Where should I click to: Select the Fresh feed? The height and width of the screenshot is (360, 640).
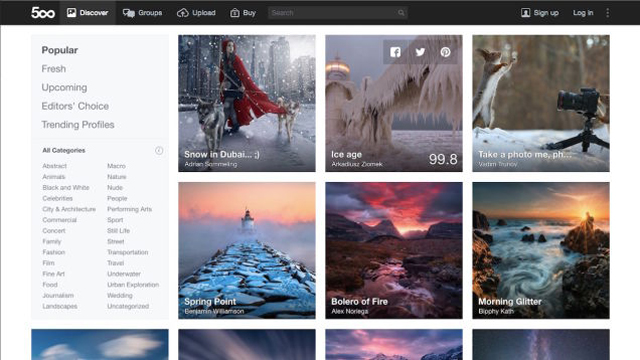click(x=53, y=69)
